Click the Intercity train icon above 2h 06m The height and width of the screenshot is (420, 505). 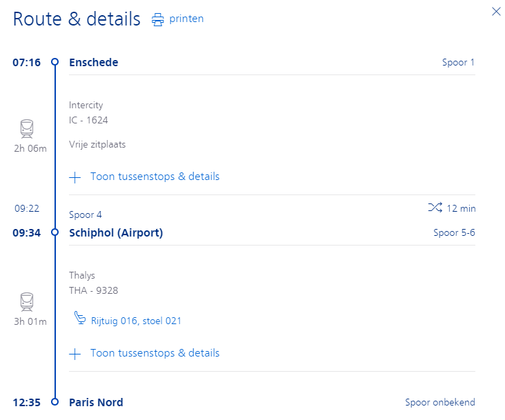[x=27, y=129]
